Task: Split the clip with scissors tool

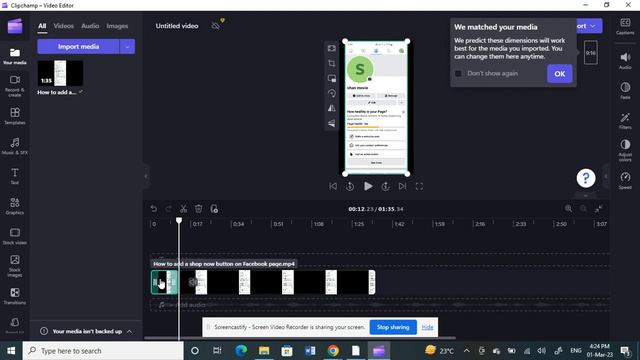Action: click(183, 209)
